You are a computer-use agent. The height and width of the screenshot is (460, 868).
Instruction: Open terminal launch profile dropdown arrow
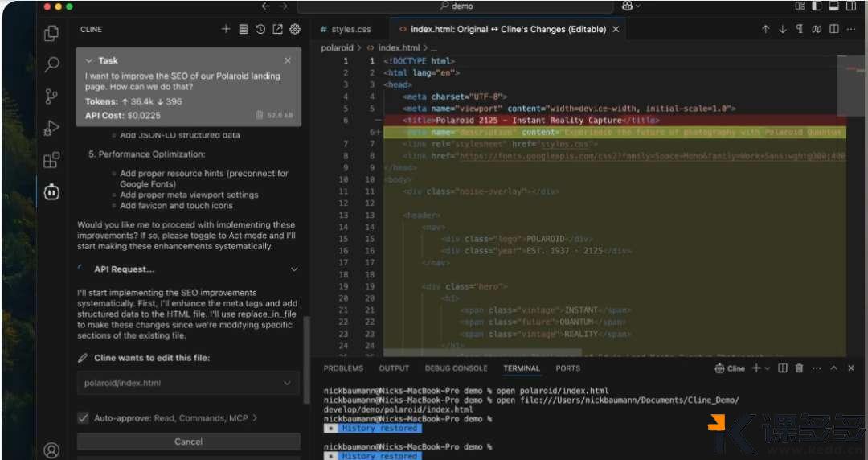(768, 368)
